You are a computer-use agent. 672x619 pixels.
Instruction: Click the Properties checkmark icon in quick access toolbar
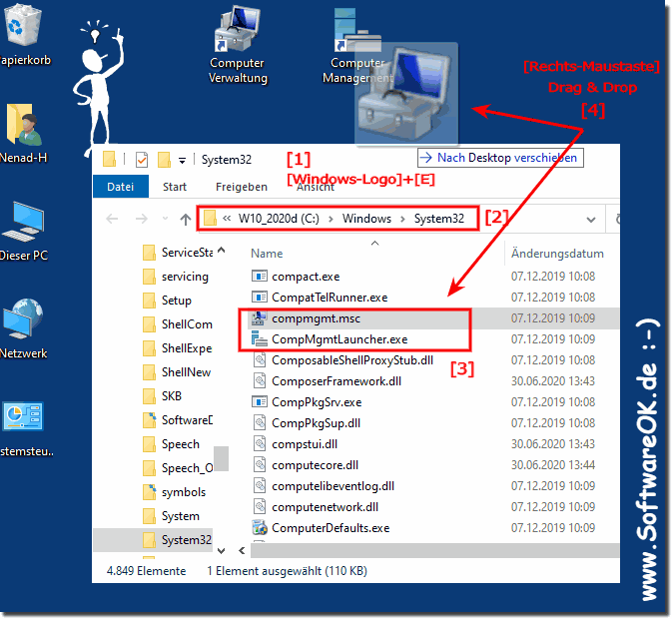pos(142,160)
